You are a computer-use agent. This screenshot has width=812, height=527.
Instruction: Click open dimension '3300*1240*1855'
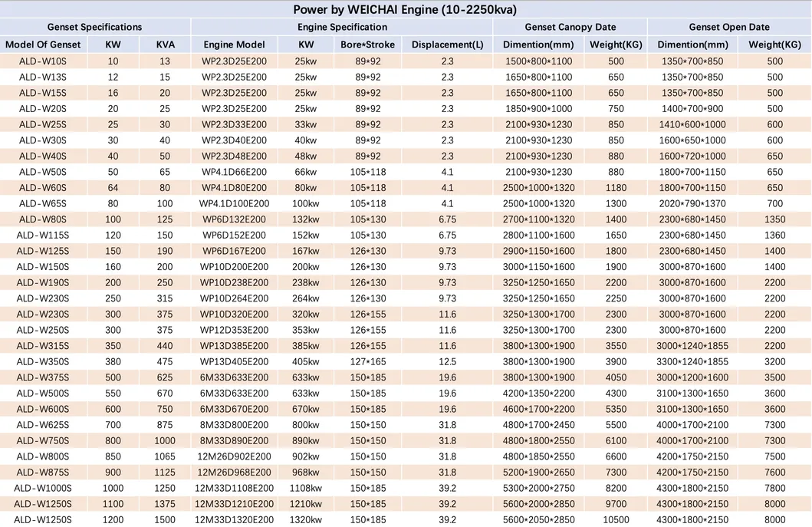[692, 362]
